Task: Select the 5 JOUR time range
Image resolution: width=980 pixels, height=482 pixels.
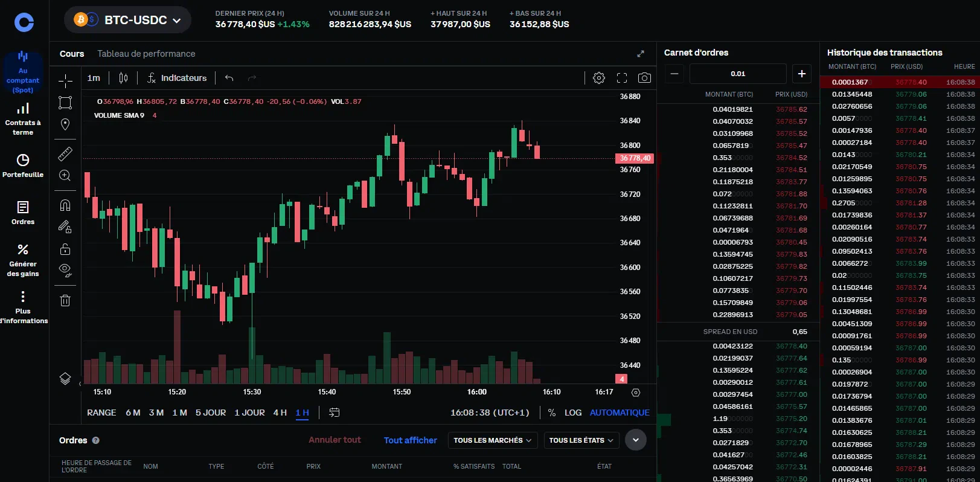Action: pos(211,413)
